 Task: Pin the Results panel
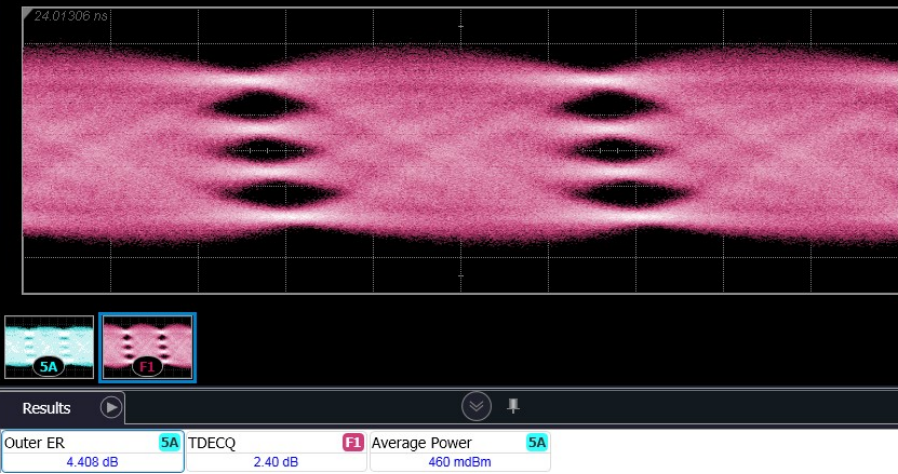tap(513, 406)
